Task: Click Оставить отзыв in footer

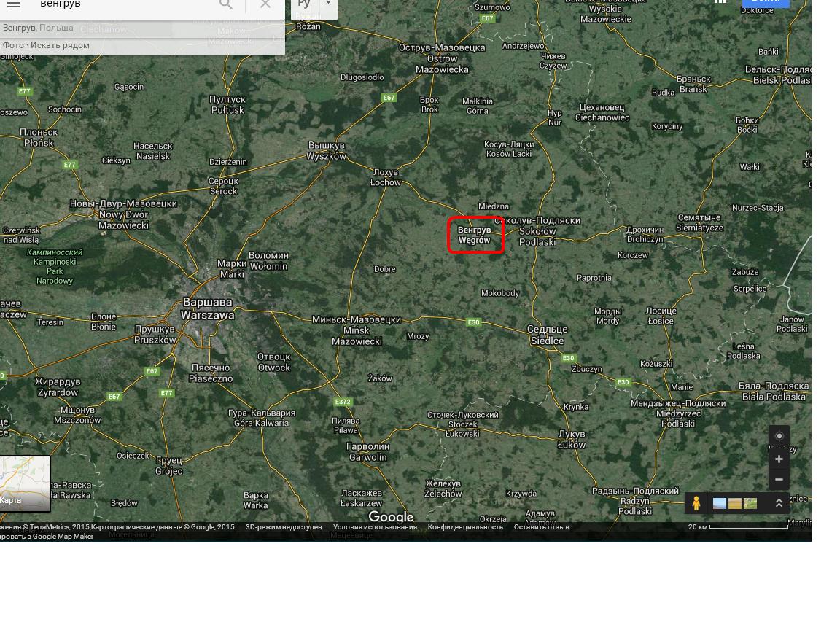Action: (x=542, y=527)
